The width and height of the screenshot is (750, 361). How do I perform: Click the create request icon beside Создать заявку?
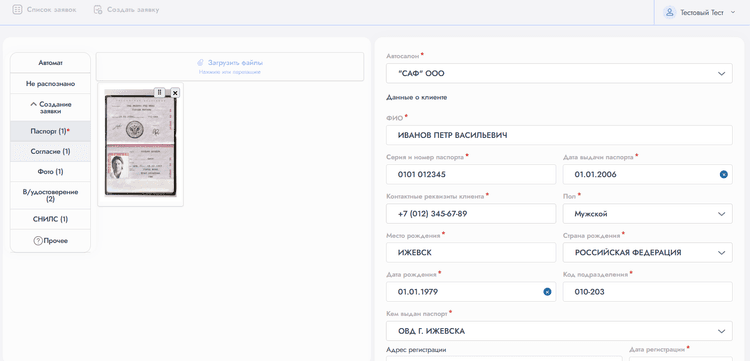[x=98, y=10]
